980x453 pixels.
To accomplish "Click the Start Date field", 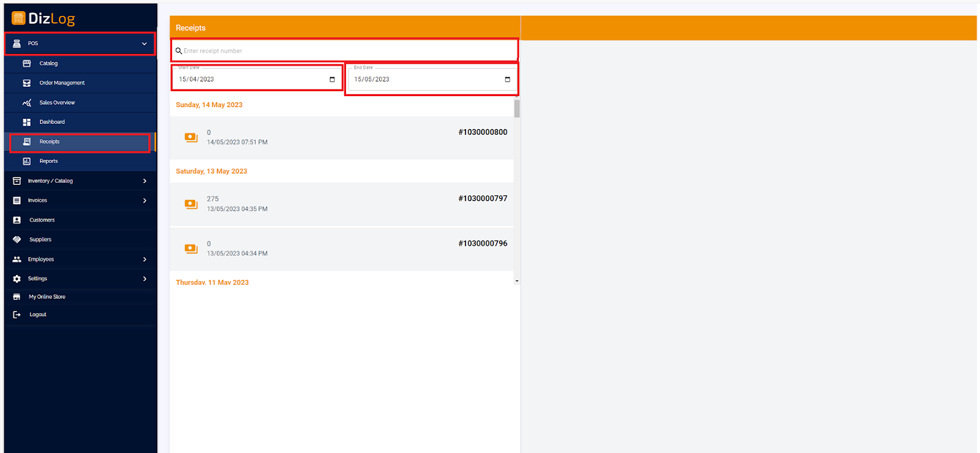I will tap(257, 79).
